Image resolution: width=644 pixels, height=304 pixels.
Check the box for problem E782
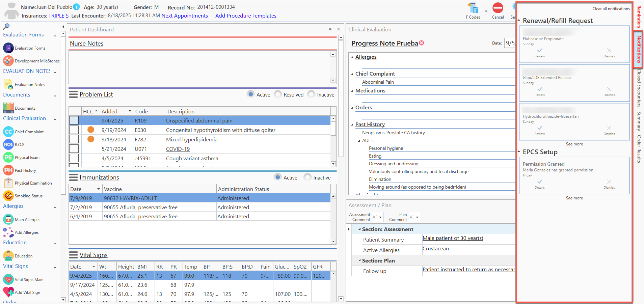74,139
